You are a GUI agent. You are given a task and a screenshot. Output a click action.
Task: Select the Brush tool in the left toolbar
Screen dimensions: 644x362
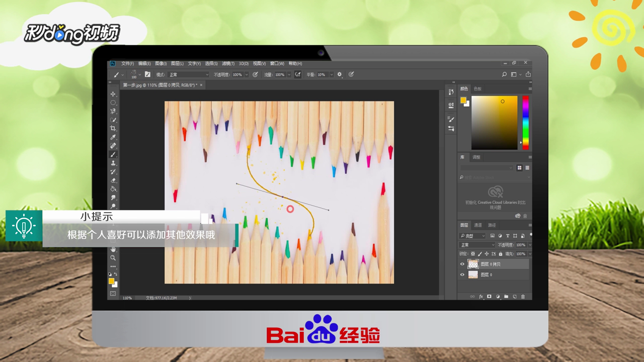tap(113, 154)
